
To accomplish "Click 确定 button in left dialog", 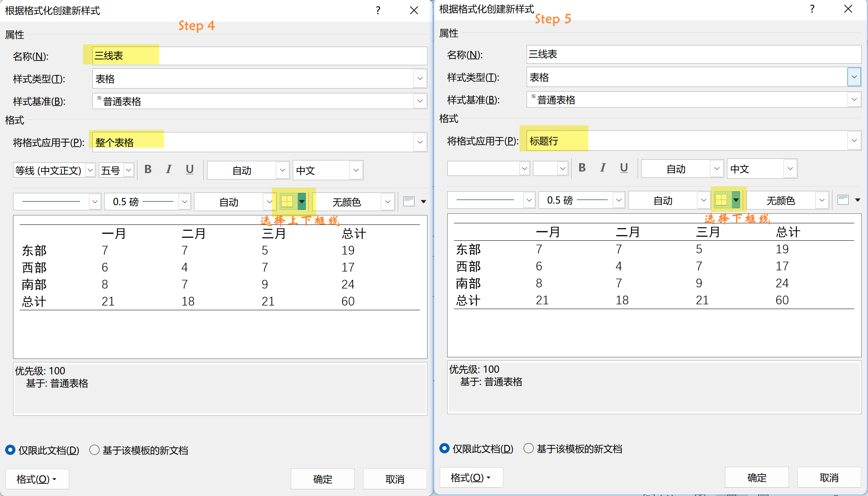I will [322, 479].
